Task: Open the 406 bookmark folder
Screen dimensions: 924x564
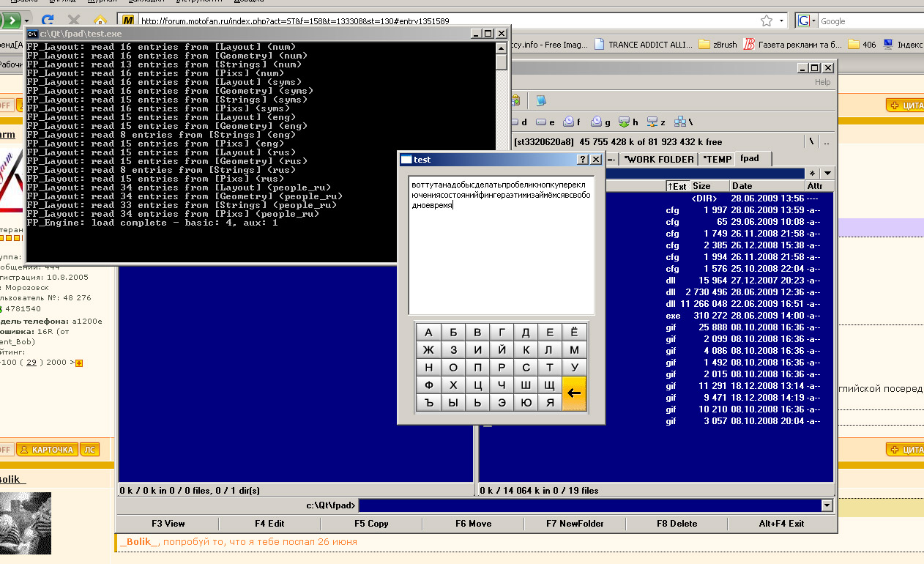Action: [862, 45]
